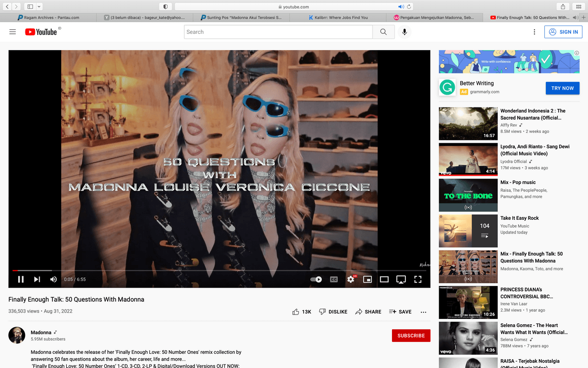Save video to playlist
This screenshot has width=588, height=368.
pos(400,312)
